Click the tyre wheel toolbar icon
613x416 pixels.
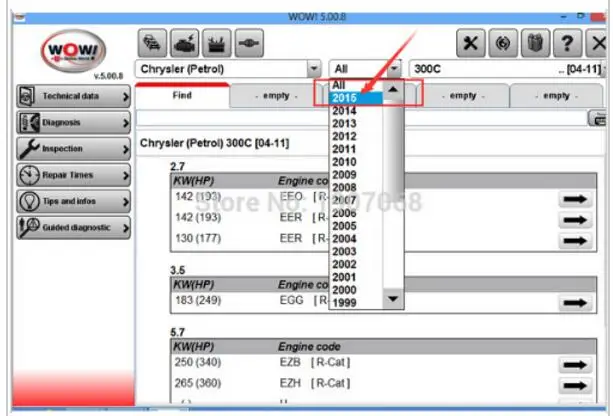tap(503, 43)
